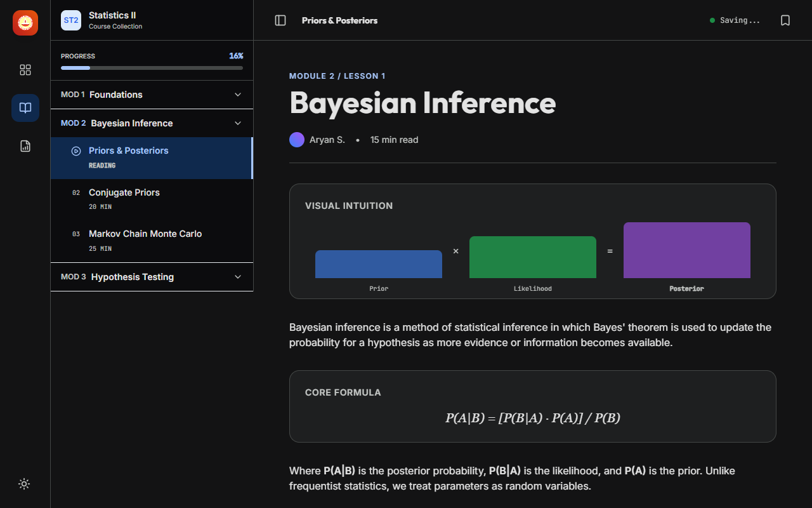
Task: Toggle sidebar panel visibility
Action: [280, 20]
